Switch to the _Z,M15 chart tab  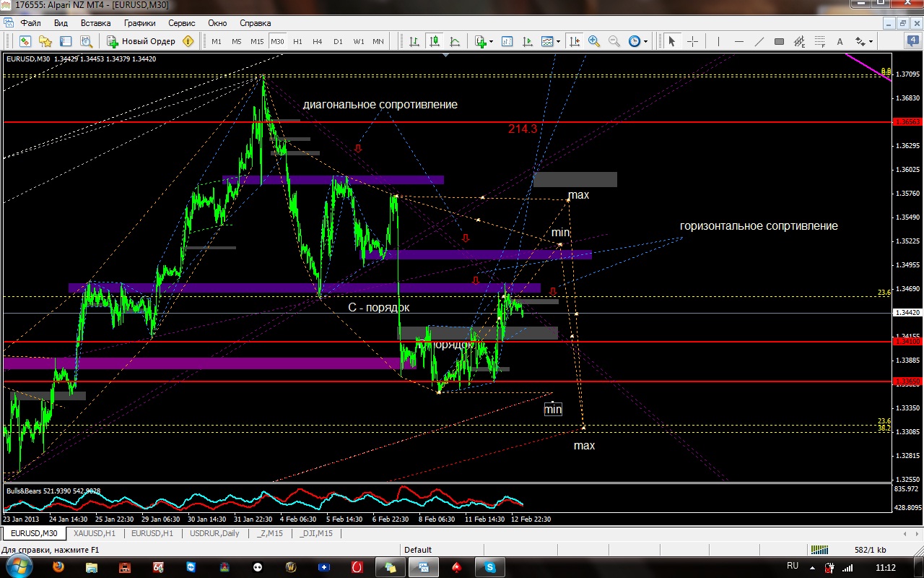269,533
